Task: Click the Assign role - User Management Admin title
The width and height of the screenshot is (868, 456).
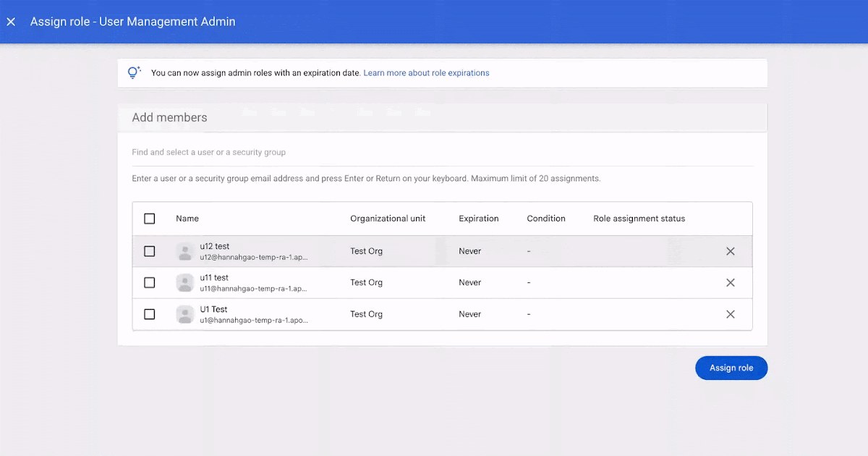Action: click(133, 22)
